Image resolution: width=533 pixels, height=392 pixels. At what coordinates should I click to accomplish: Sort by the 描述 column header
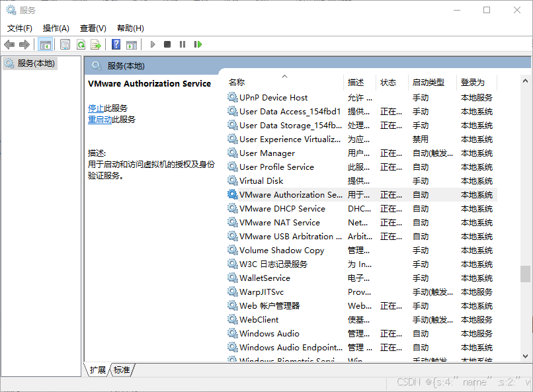tap(360, 82)
